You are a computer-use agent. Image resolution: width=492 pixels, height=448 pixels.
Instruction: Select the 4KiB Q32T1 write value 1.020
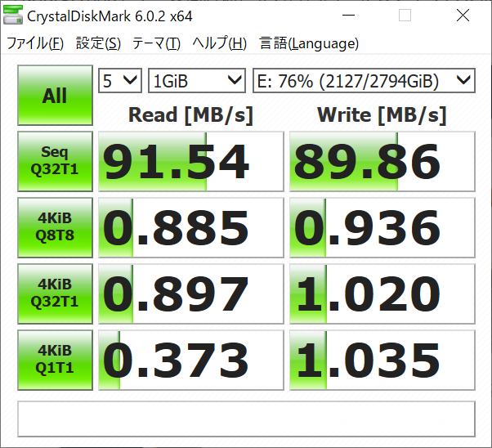[382, 293]
